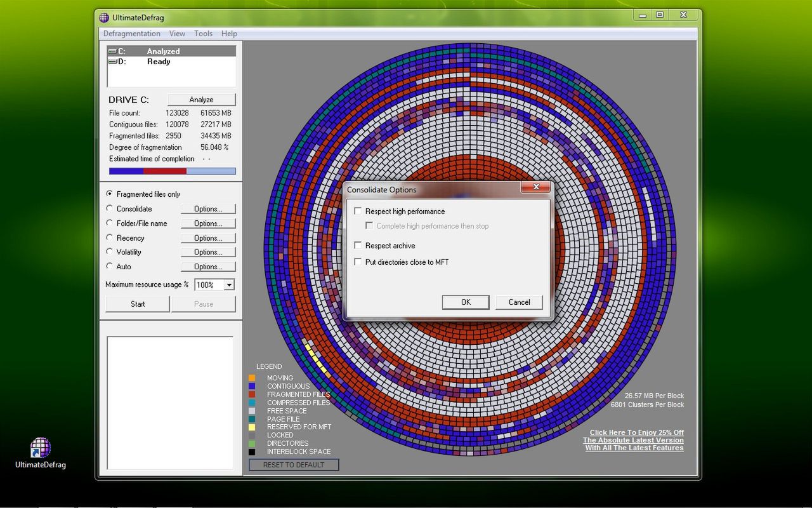Click the DIRECTORIES legend color swatch
Viewport: 812px width, 508px height.
pyautogui.click(x=252, y=443)
